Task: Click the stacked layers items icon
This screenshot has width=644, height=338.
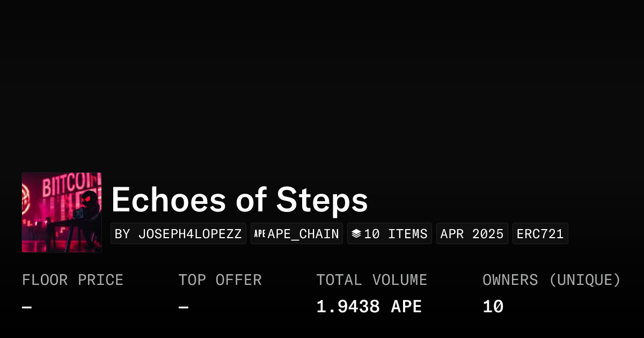Action: (x=356, y=234)
